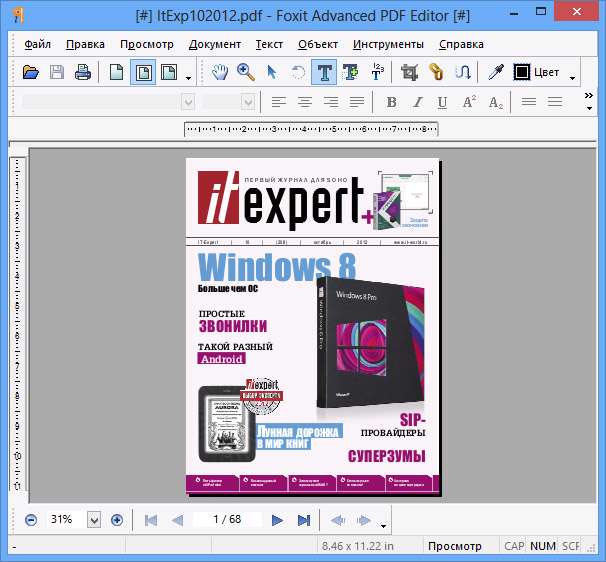Screen dimensions: 606x562
Task: Expand the font name combo box
Action: [x=187, y=102]
